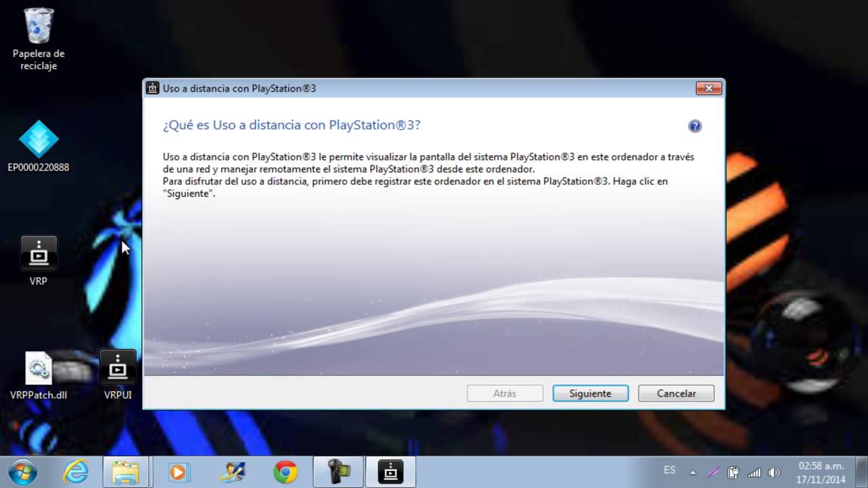
Task: Open the volume speaker tray icon
Action: (x=774, y=472)
